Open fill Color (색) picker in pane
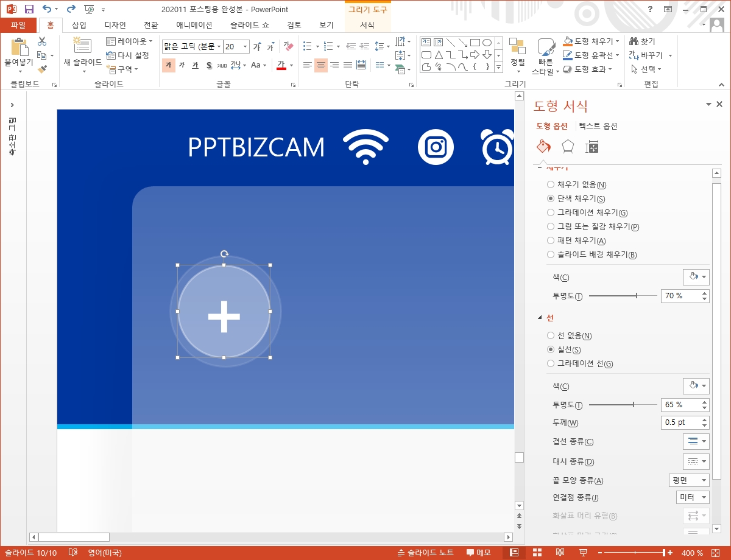The height and width of the screenshot is (560, 731). point(696,277)
